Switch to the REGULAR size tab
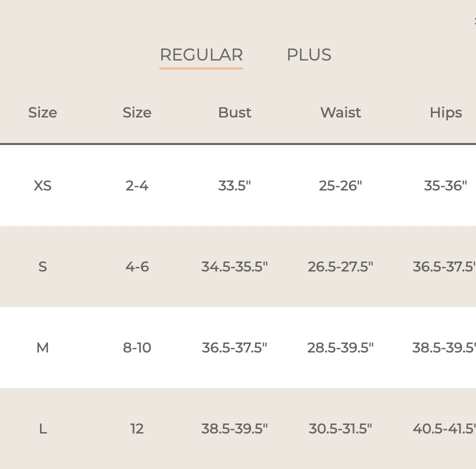This screenshot has width=476, height=469. pyautogui.click(x=201, y=55)
